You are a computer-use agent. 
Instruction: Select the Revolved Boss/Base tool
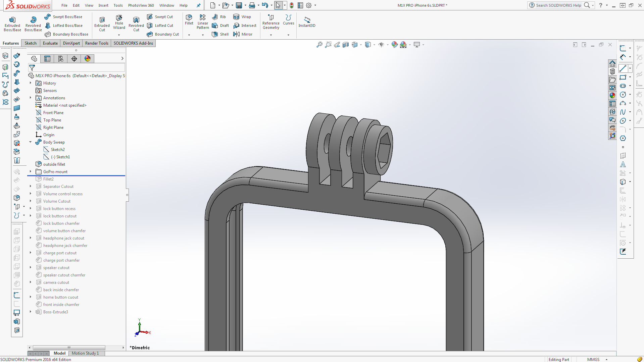click(33, 23)
